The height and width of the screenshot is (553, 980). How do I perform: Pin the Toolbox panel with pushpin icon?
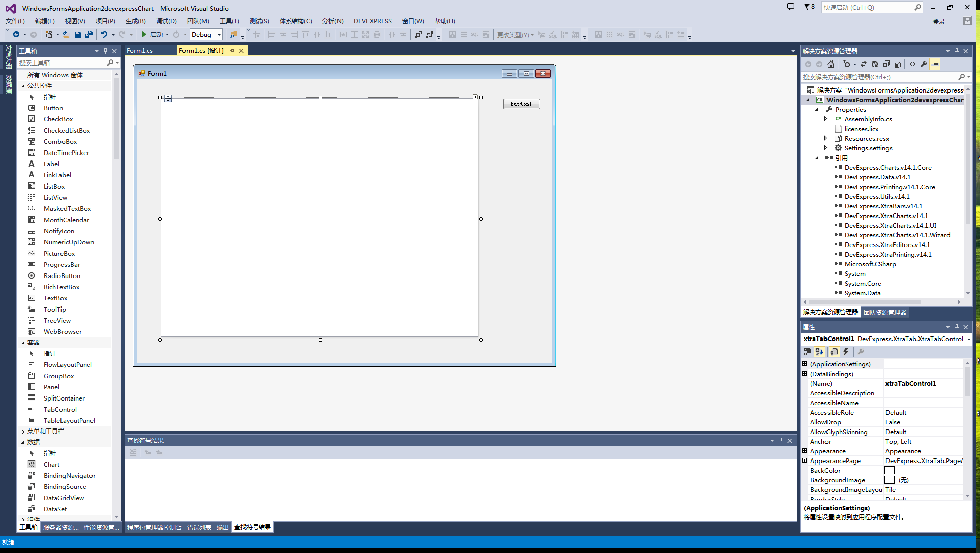click(105, 51)
